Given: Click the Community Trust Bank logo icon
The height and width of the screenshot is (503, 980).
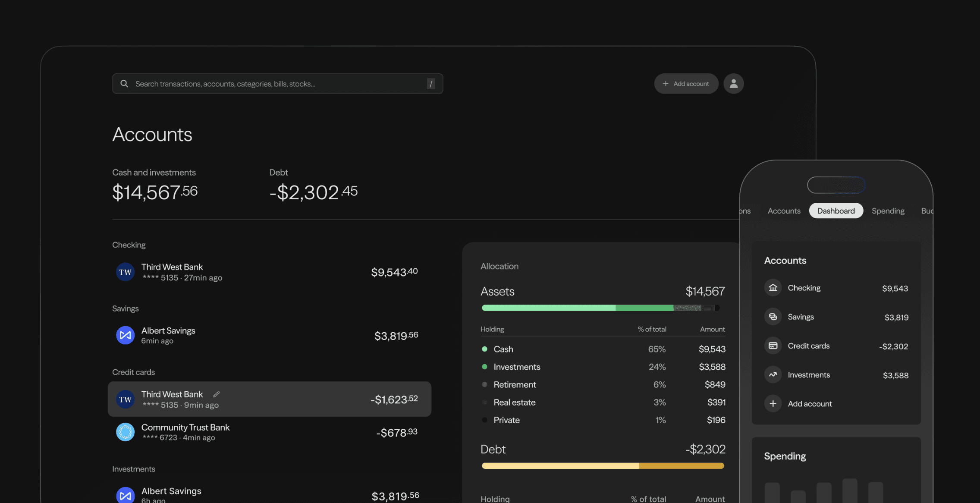Looking at the screenshot, I should point(125,432).
